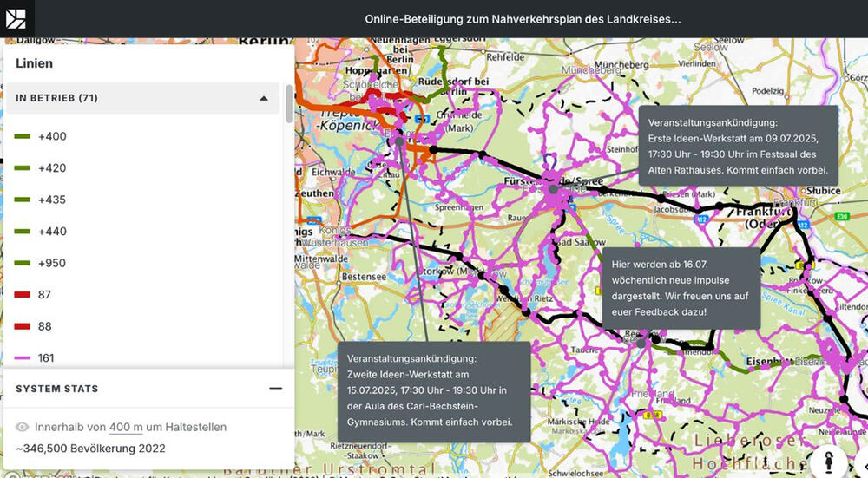Click the page title 'Online-Beteiligung zum Nahverkehrsplan'
The image size is (868, 478).
click(x=523, y=19)
